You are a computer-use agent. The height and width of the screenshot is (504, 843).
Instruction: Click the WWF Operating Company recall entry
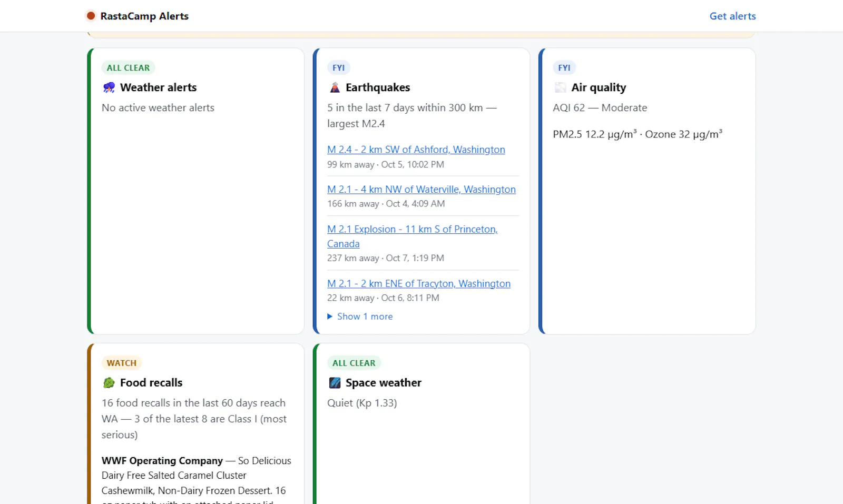tap(197, 480)
